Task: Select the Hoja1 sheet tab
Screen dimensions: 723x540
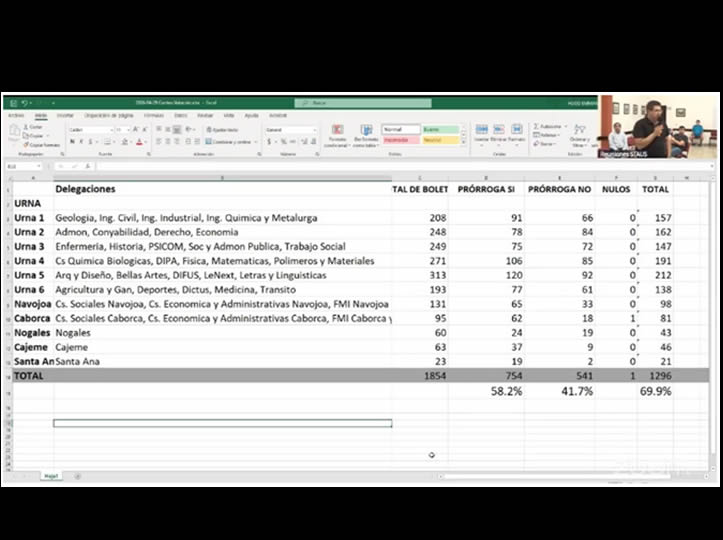Action: [51, 476]
